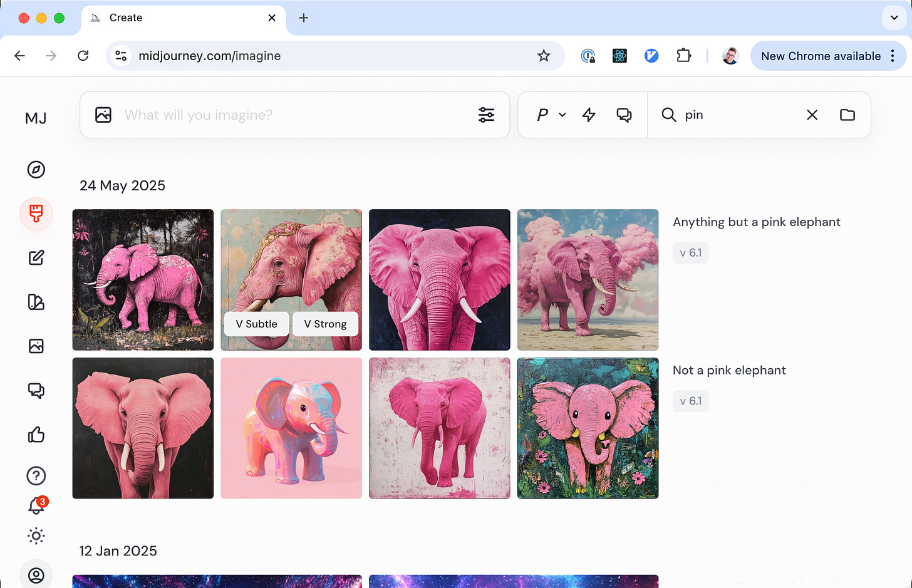Open the React Developer Tools extension
Screen dimensions: 912x588
pos(619,56)
